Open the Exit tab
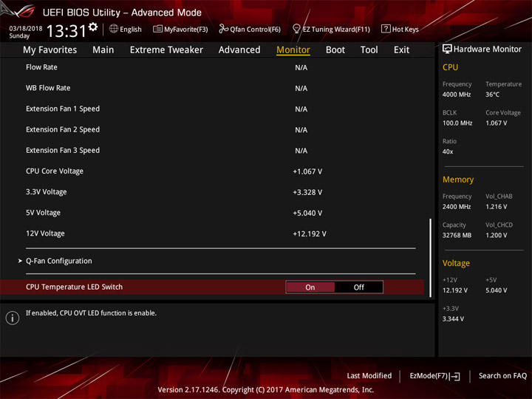 (x=401, y=50)
